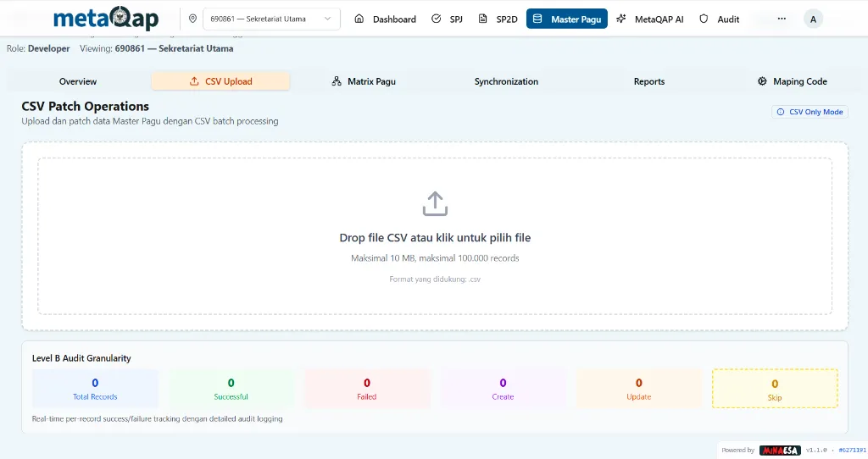Viewport: 868px width, 459px height.
Task: Click the version hash link in footer
Action: [x=853, y=451]
